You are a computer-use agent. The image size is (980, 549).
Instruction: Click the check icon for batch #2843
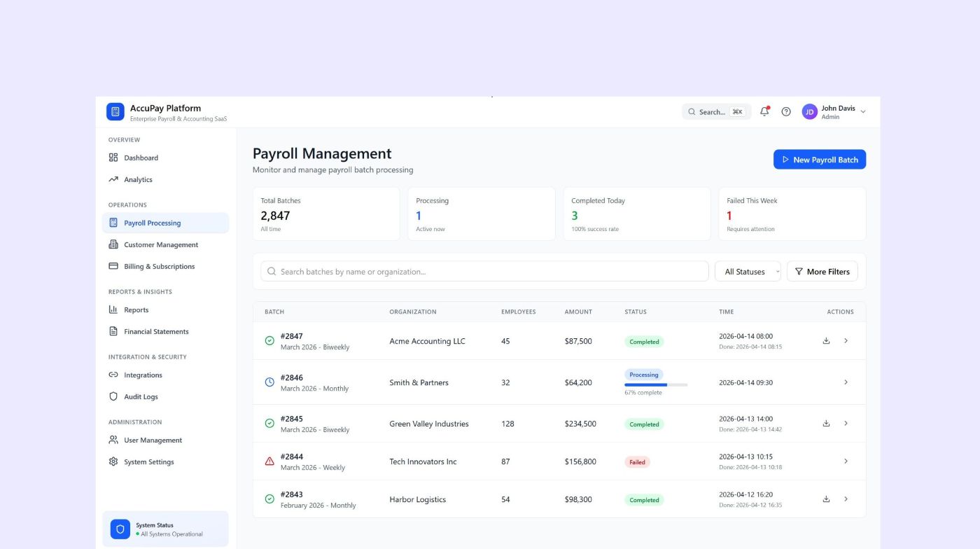point(269,499)
